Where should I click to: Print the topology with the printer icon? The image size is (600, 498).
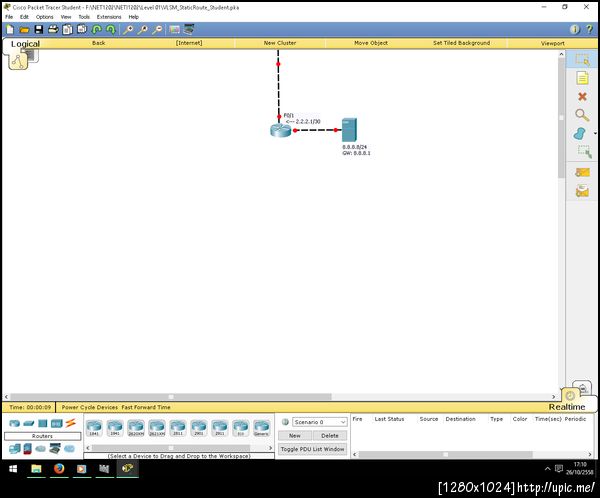tap(53, 29)
